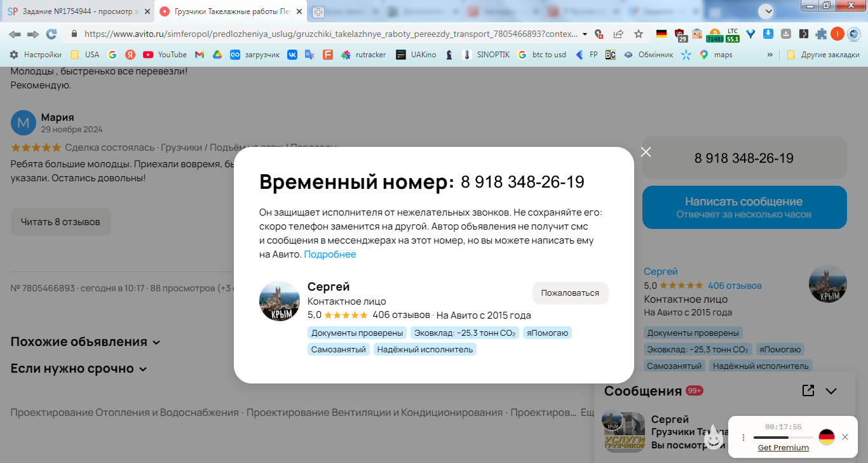Select the Документы проверены badge in popup
Image resolution: width=868 pixels, height=463 pixels.
(x=358, y=333)
